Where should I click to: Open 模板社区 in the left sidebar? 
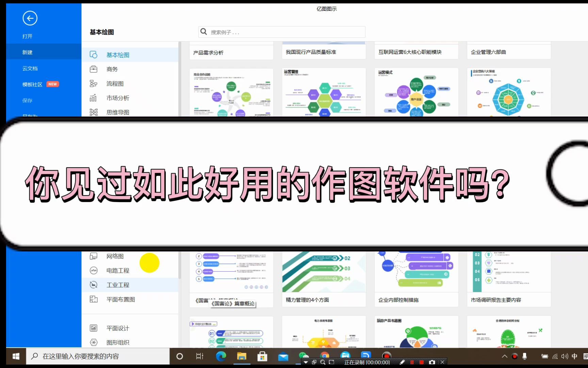tap(32, 85)
